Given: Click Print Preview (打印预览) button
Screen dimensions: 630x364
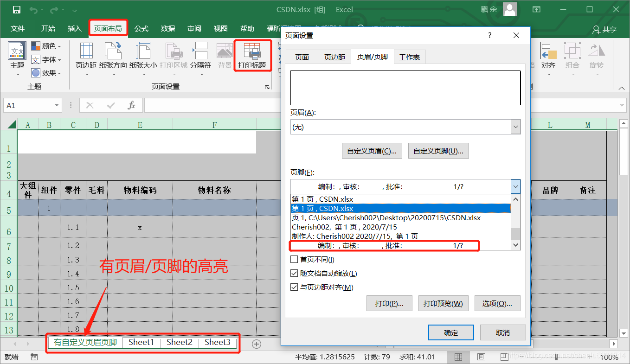Looking at the screenshot, I should tap(443, 303).
